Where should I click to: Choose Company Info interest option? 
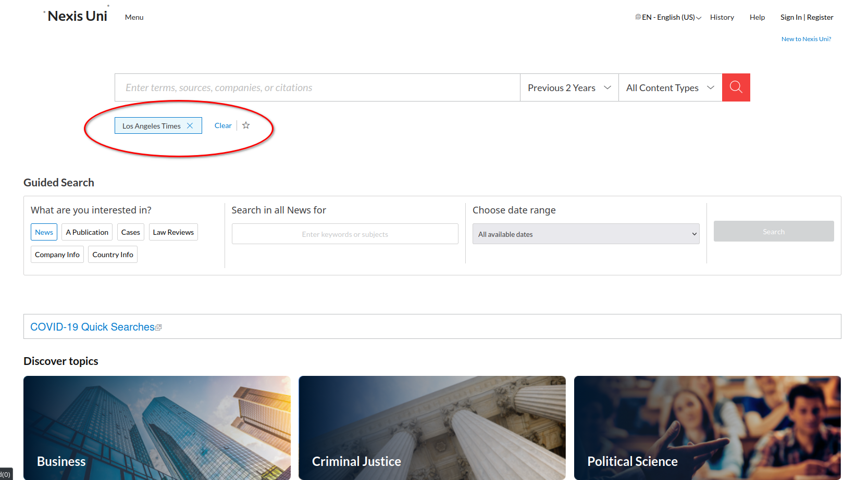pos(57,255)
